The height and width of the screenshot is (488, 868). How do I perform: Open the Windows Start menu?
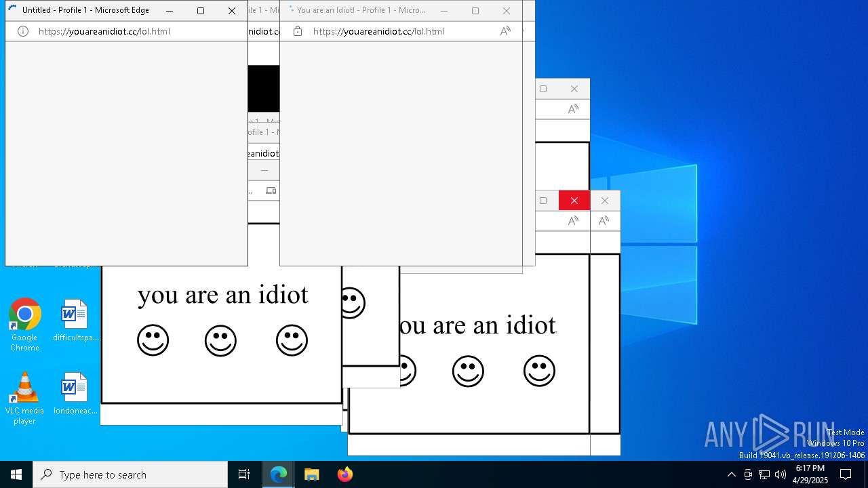click(16, 474)
